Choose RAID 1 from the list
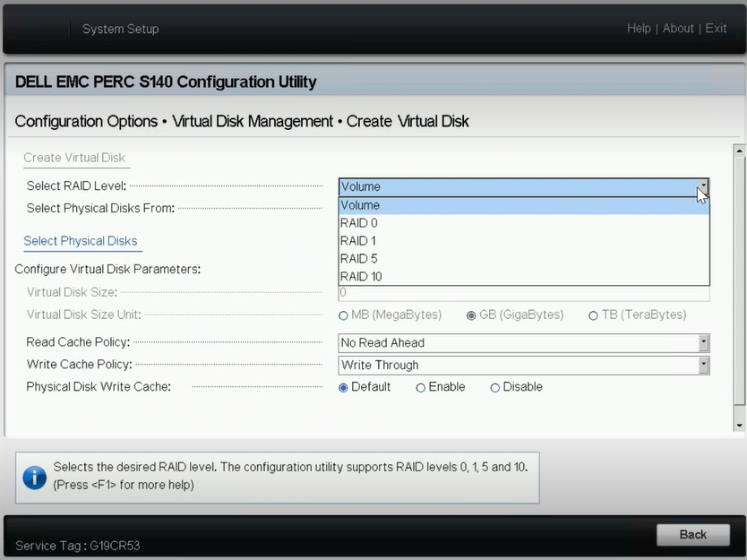This screenshot has width=747, height=560. coord(524,241)
